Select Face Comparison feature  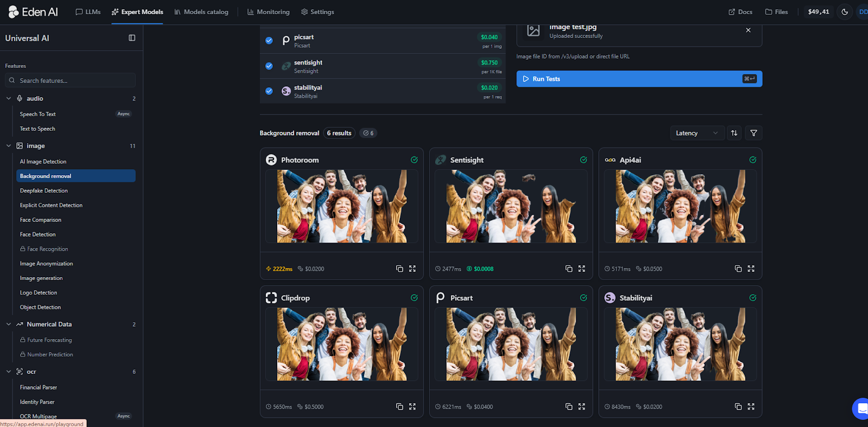pyautogui.click(x=41, y=220)
